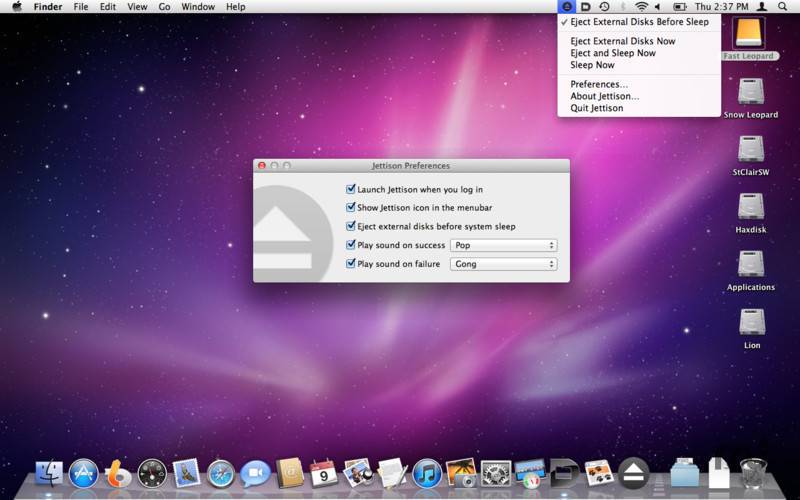Toggle Eject External Disks Before Sleep menu item

point(639,22)
